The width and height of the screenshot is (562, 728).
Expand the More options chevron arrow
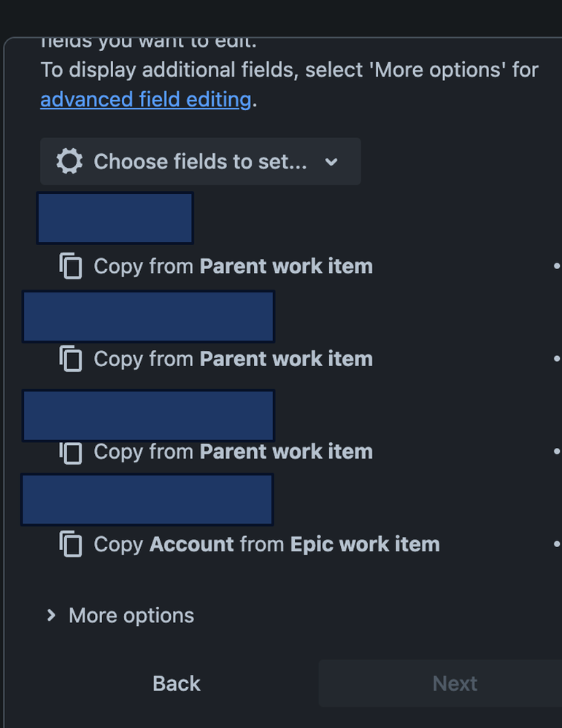(51, 616)
